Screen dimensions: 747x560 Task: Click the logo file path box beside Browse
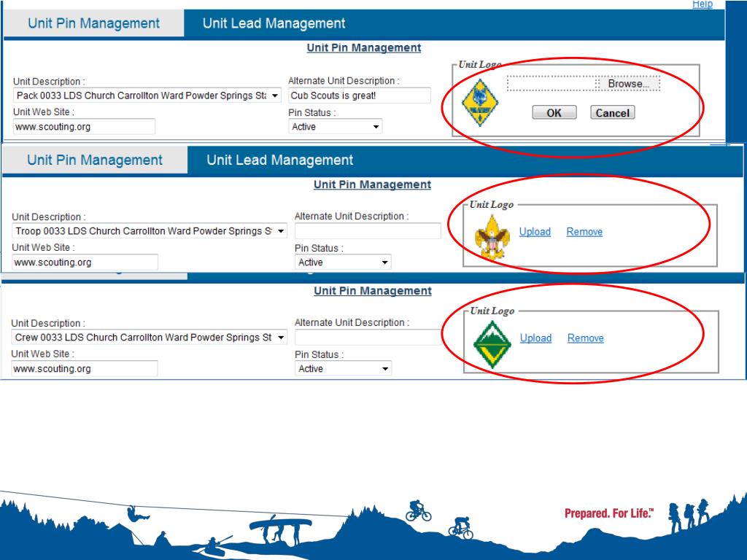pos(552,84)
